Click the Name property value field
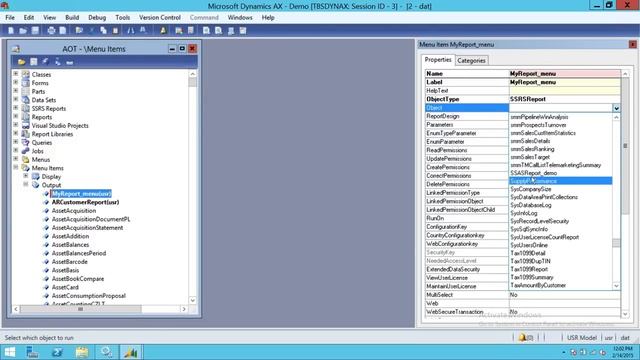This screenshot has height=360, width=640. [564, 73]
